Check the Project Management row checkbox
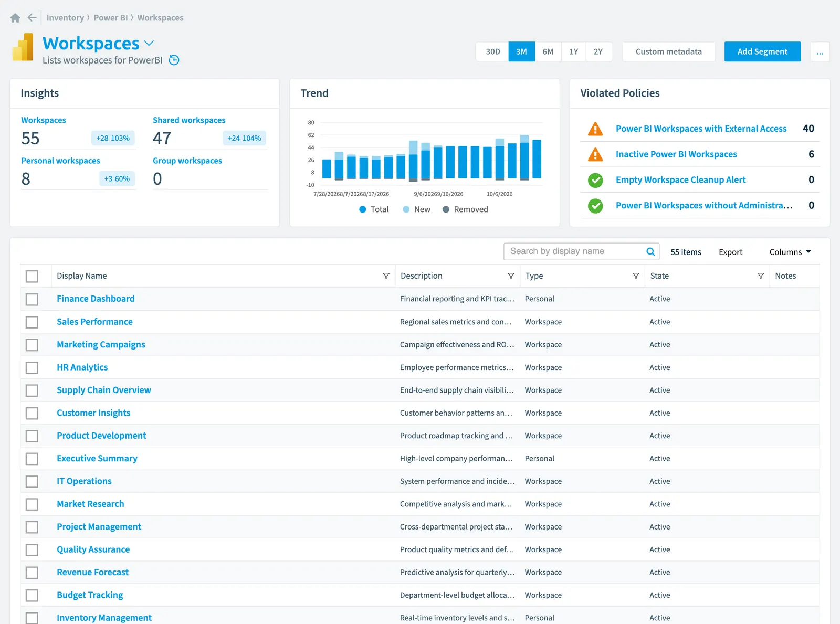840x624 pixels. coord(32,527)
